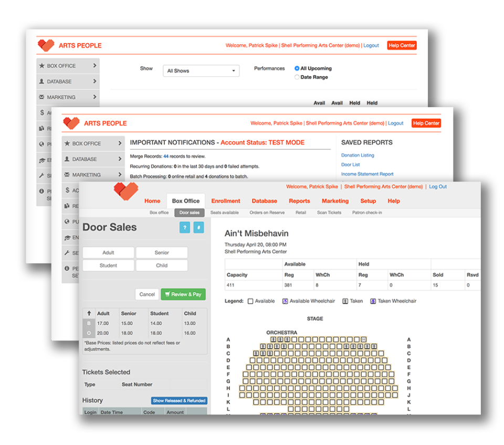
Task: Select leftmost available seat in row K
Action: [256, 402]
